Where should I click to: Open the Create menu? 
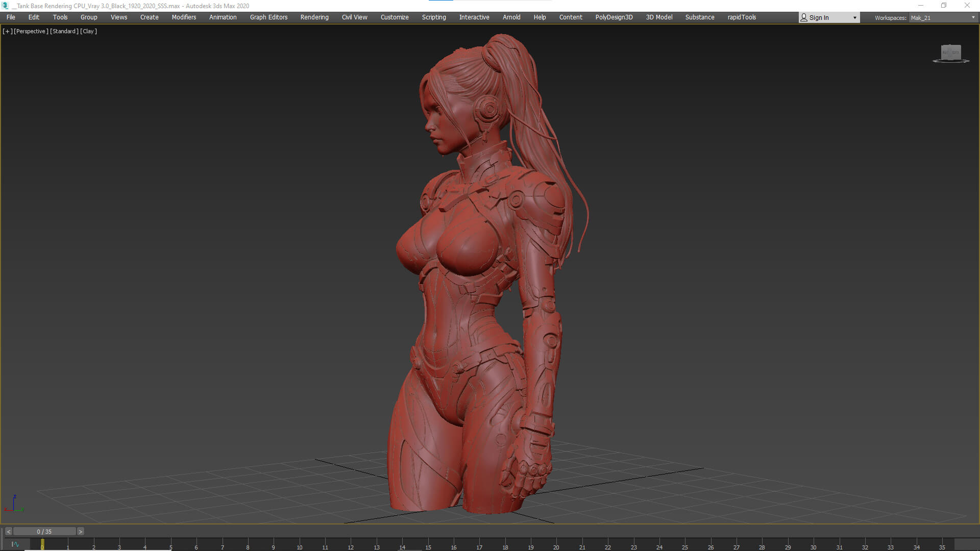[x=150, y=17]
